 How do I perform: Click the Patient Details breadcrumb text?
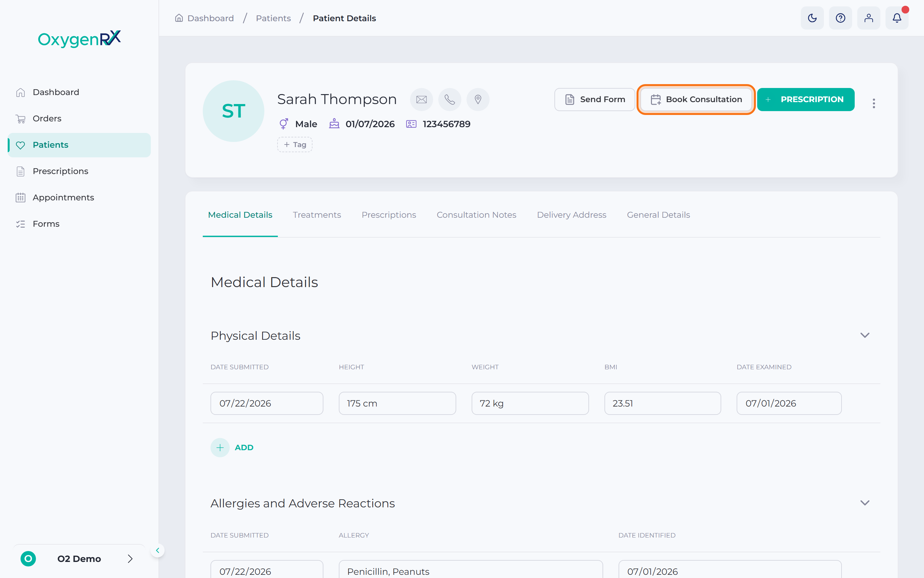coord(344,18)
